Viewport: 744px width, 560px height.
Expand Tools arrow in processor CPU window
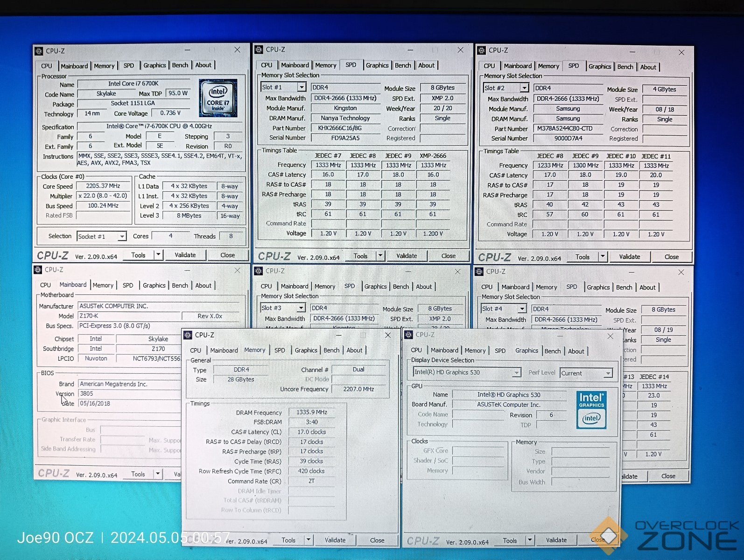158,255
